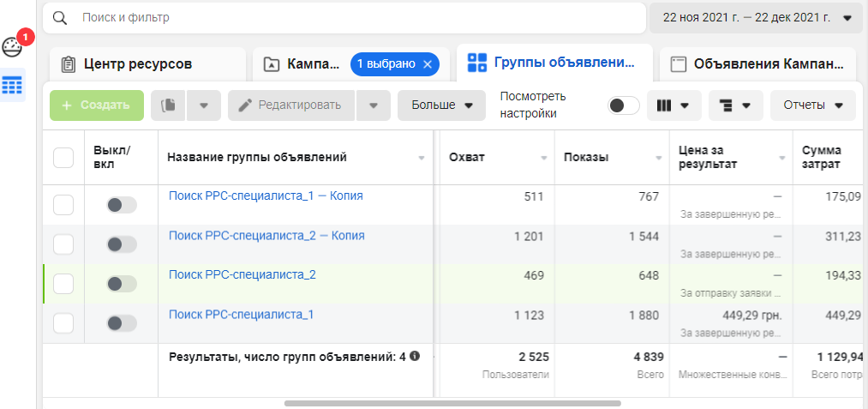Expand the duplicate button dropdown arrow

pos(204,105)
